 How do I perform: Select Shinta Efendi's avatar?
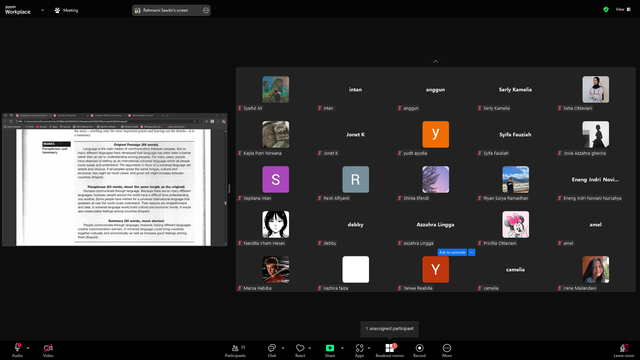tap(436, 179)
